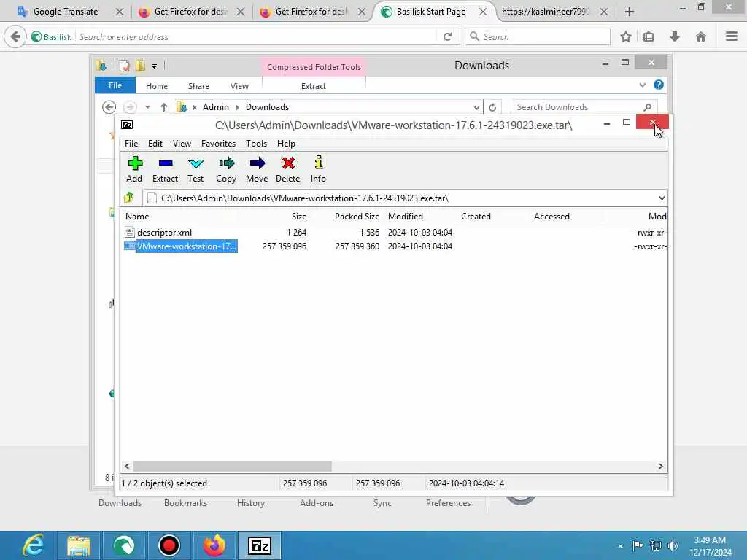Click the Add button in 7-Zip toolbar

(135, 169)
